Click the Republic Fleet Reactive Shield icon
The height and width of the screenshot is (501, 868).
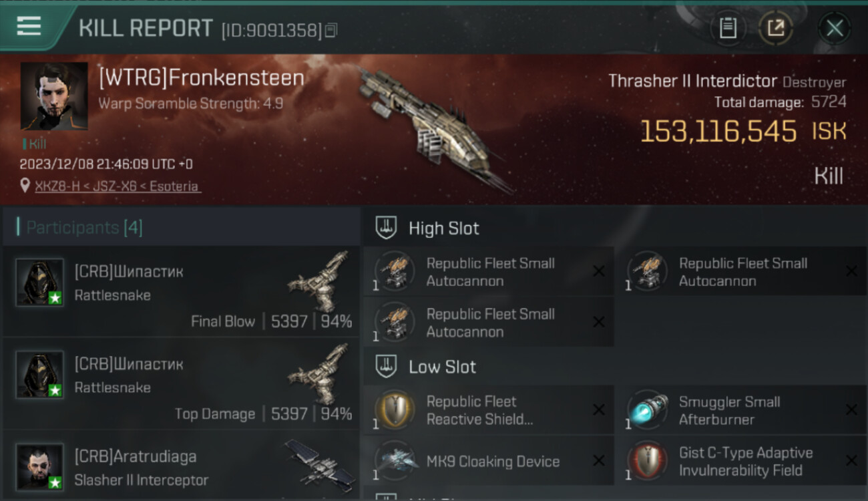pyautogui.click(x=395, y=410)
